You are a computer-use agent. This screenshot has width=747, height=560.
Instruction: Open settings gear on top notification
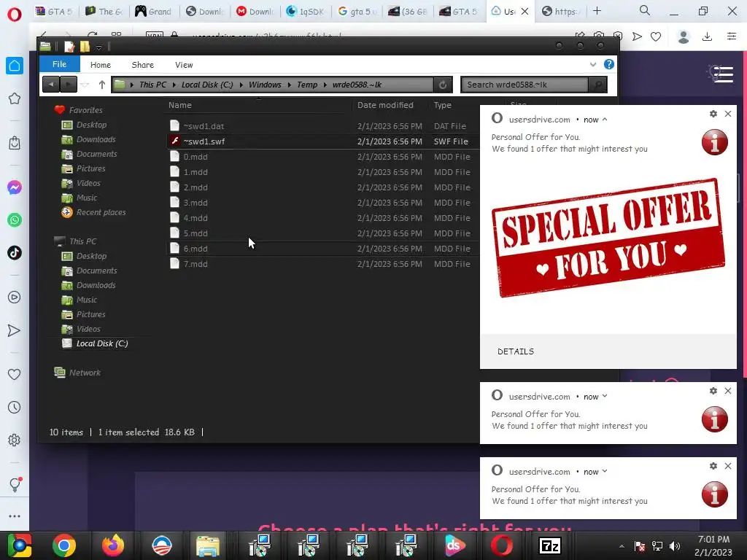click(713, 114)
